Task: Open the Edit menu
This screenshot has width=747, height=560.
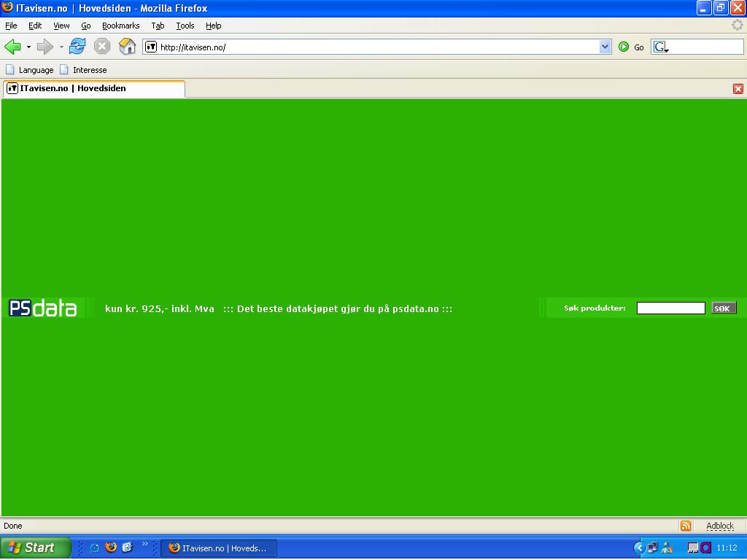Action: [35, 26]
